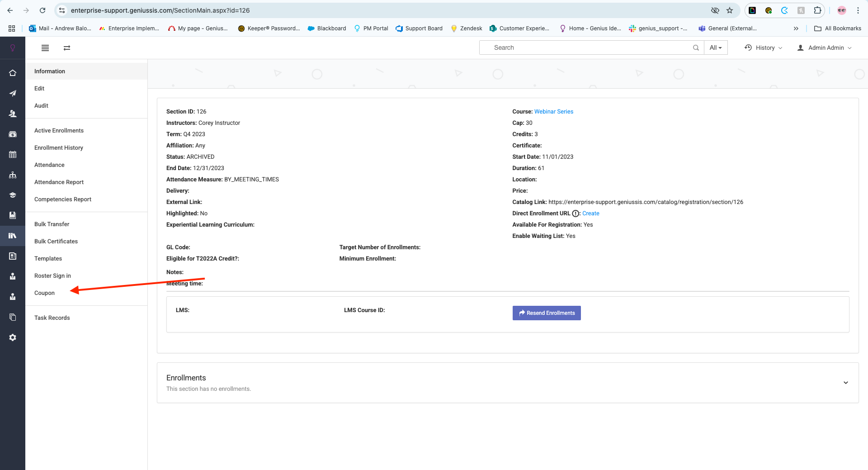
Task: Open the settings gear sidebar icon
Action: (x=13, y=337)
